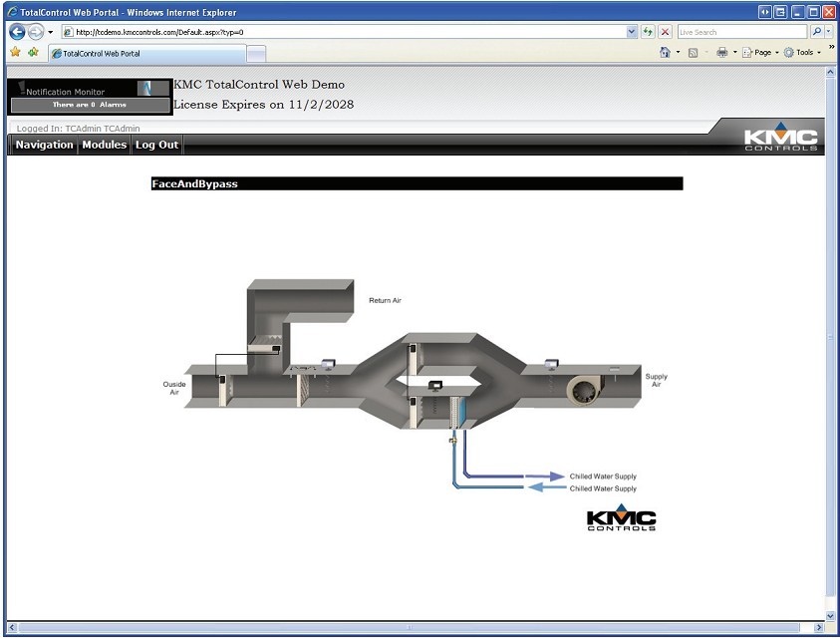Click the 'KMC TotalControl Web Demo' heading
The width and height of the screenshot is (840, 638).
[259, 85]
